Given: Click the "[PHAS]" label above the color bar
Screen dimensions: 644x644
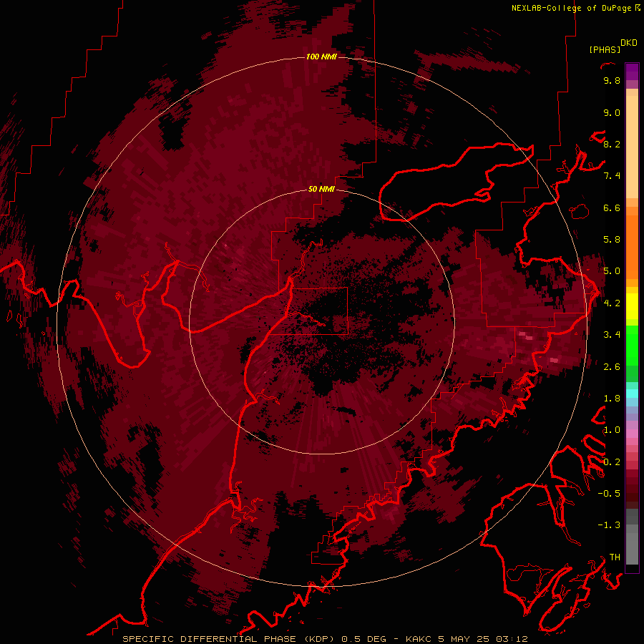Looking at the screenshot, I should (605, 49).
